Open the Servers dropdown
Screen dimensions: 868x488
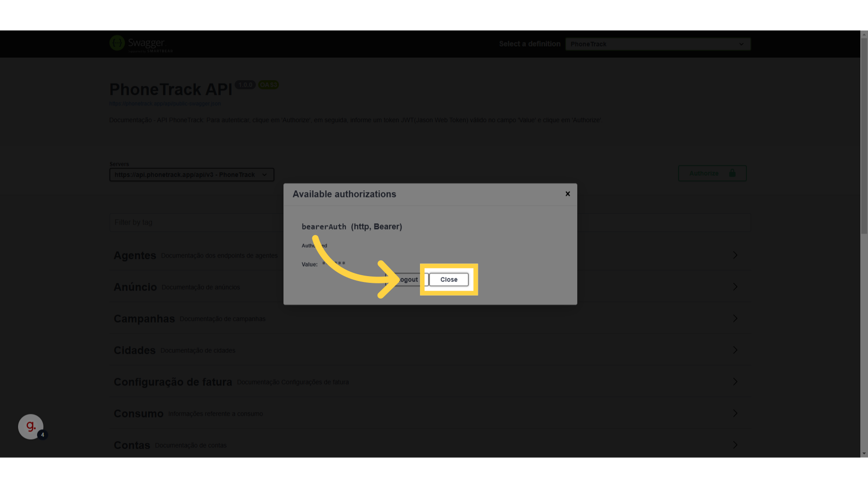pos(192,175)
